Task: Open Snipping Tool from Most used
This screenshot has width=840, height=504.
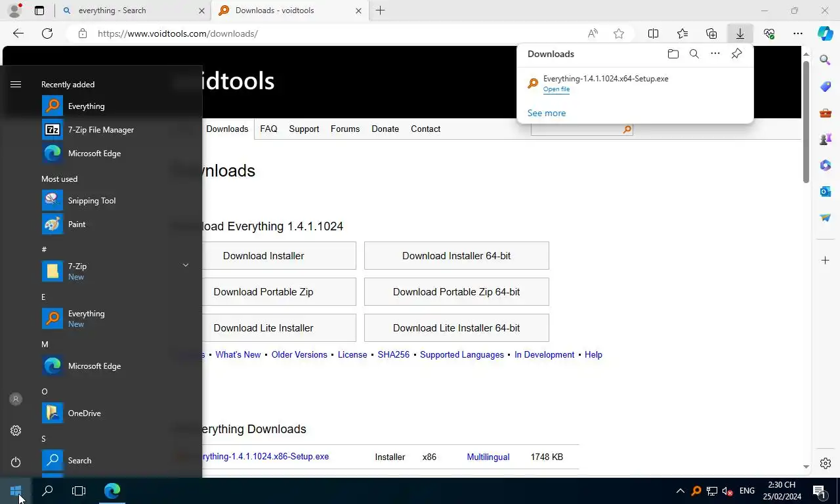Action: tap(115, 200)
